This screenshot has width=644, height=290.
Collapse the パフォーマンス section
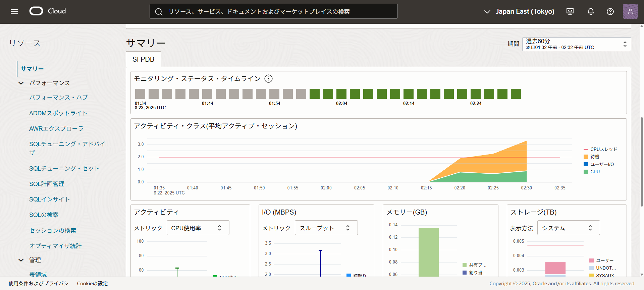coord(21,83)
